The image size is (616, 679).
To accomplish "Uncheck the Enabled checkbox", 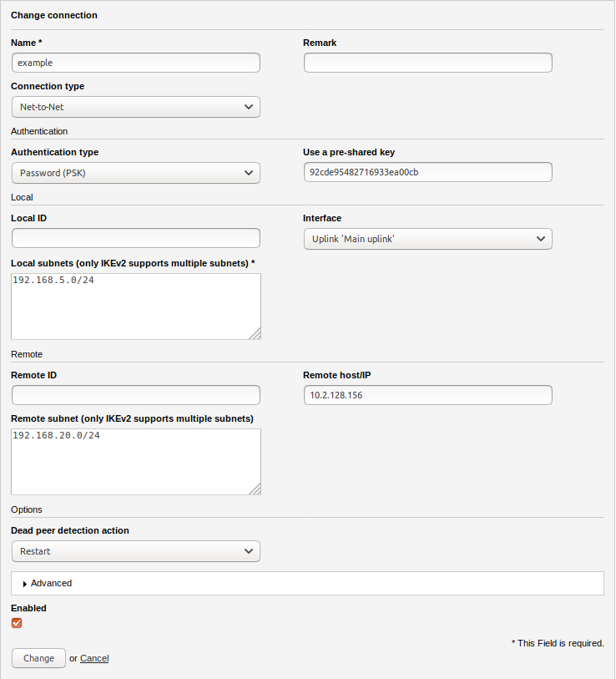I will tap(17, 623).
